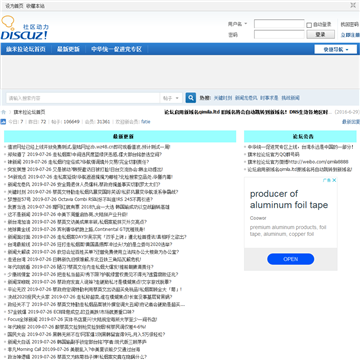Open the 最新更新 navigation tab
This screenshot has width=360, height=360.
[68, 49]
